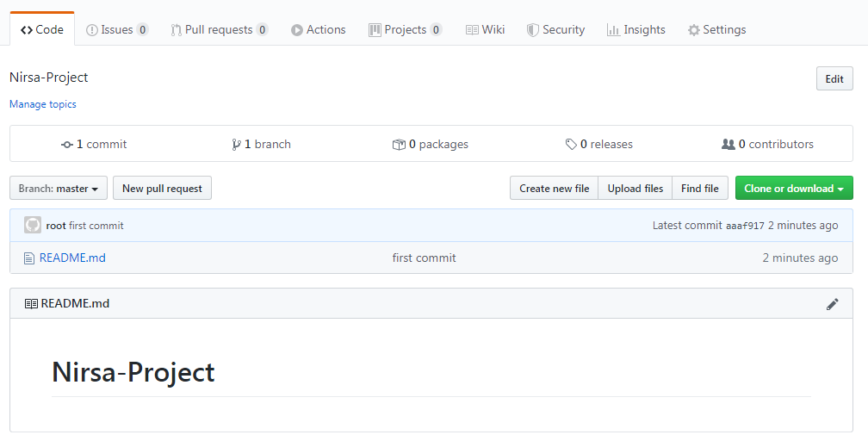Switch to the Issues tab
This screenshot has height=441, width=868.
point(117,29)
